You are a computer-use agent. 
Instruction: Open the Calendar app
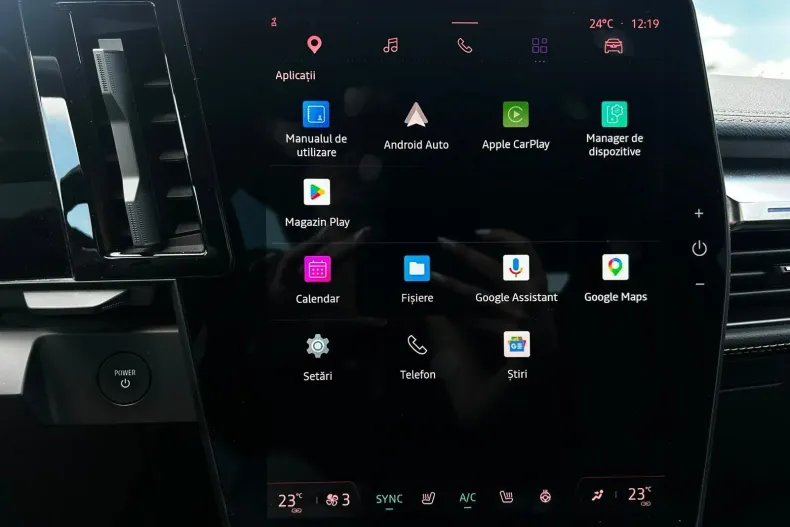317,280
